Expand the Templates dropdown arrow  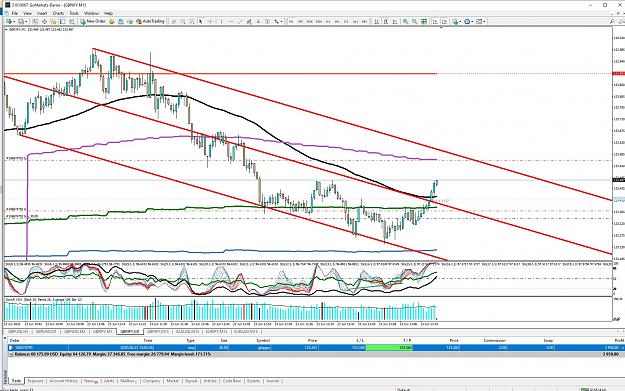click(485, 22)
